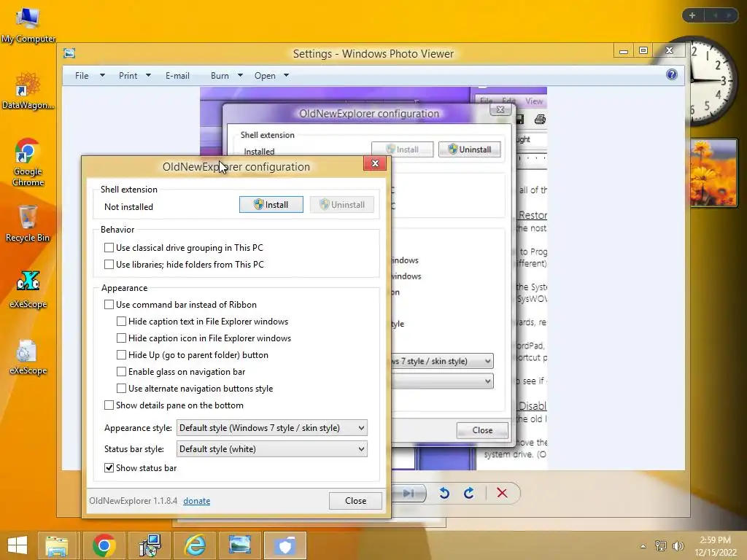Open eXeScope icon with X logo
Image resolution: width=747 pixels, height=560 pixels.
(x=28, y=289)
